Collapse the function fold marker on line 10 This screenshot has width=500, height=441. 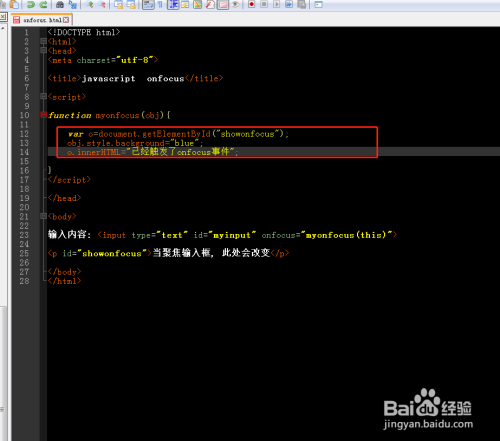tap(43, 115)
